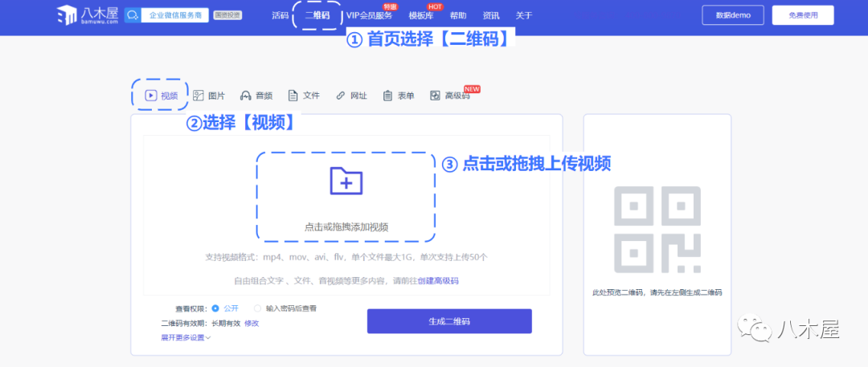
Task: Open VIP会员服务 menu
Action: (x=369, y=15)
